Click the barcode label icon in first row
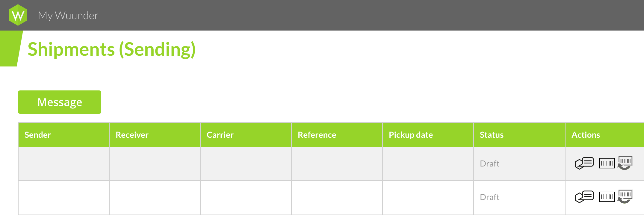The width and height of the screenshot is (644, 215). 607,163
